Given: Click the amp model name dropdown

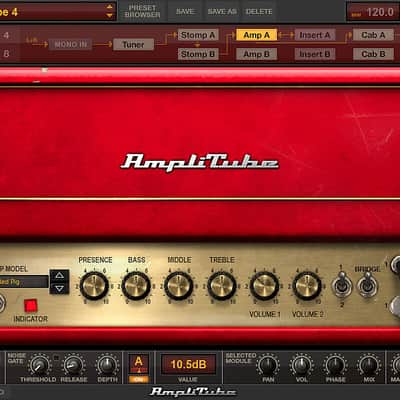Looking at the screenshot, I should coord(24,282).
